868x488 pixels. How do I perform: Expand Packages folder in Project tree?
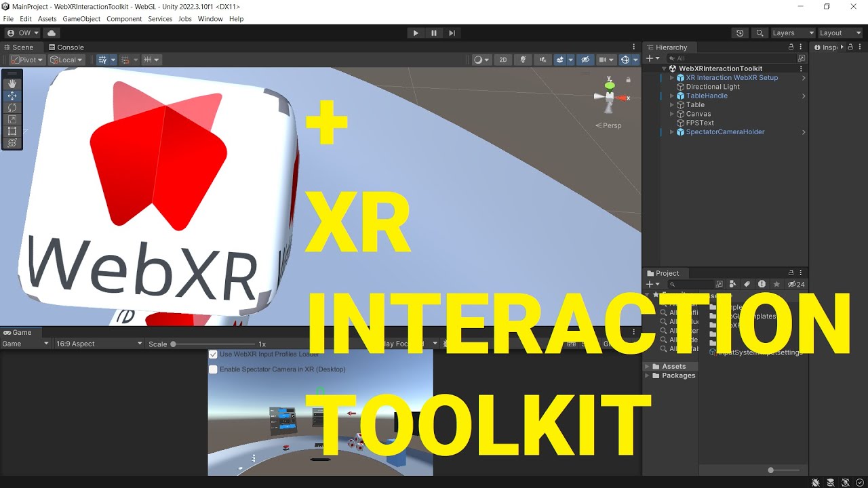[648, 375]
